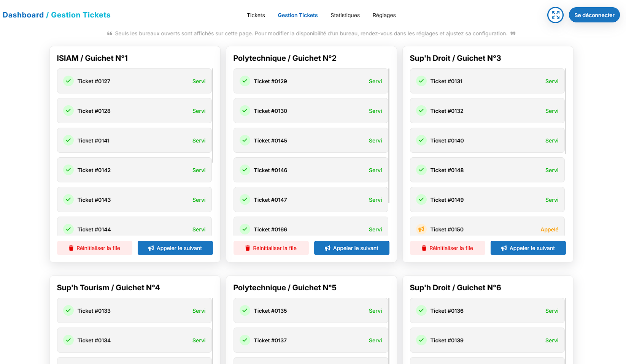Call next ticket for ISIAM Guichet N°1
626x364 pixels.
tap(175, 248)
